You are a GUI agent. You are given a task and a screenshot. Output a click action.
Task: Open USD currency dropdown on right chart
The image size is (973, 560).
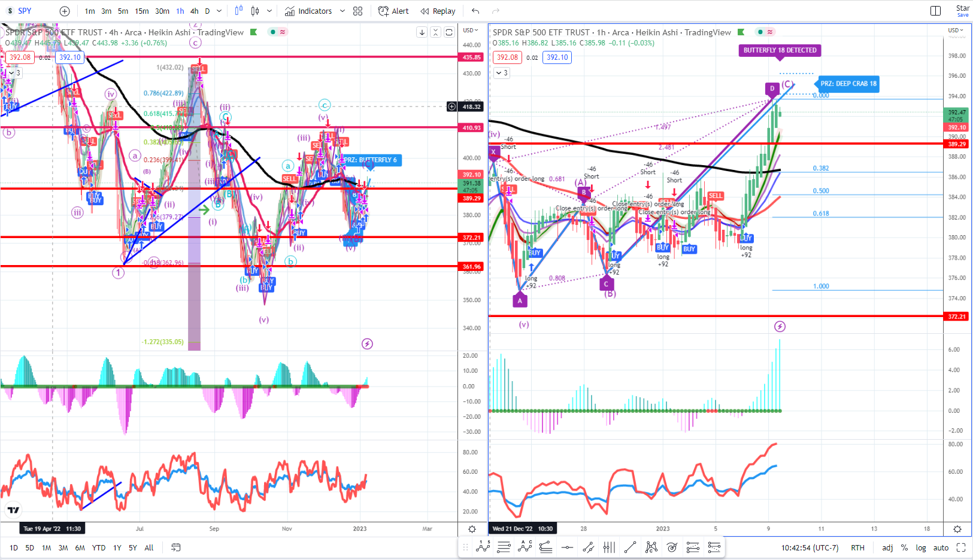[x=956, y=30]
